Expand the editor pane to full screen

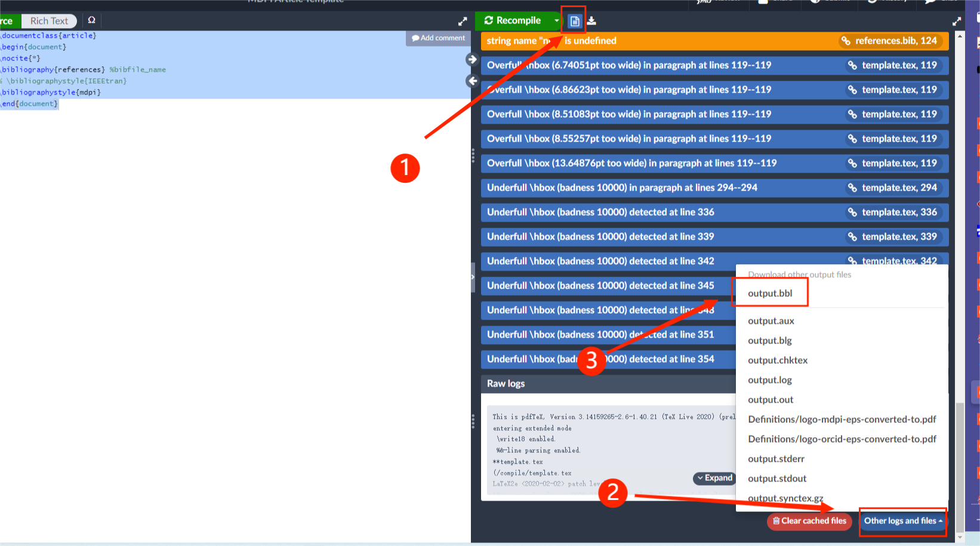pyautogui.click(x=463, y=21)
